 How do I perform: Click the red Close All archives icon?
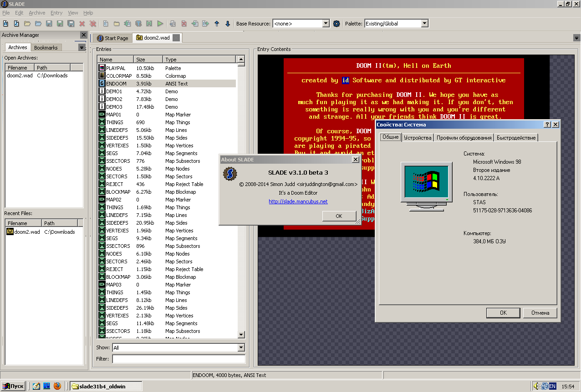(93, 24)
